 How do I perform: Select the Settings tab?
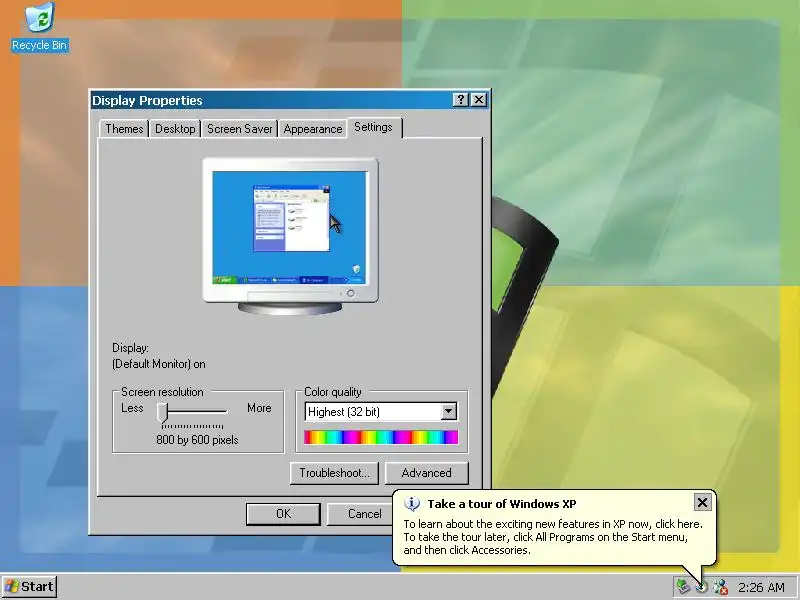pos(374,127)
